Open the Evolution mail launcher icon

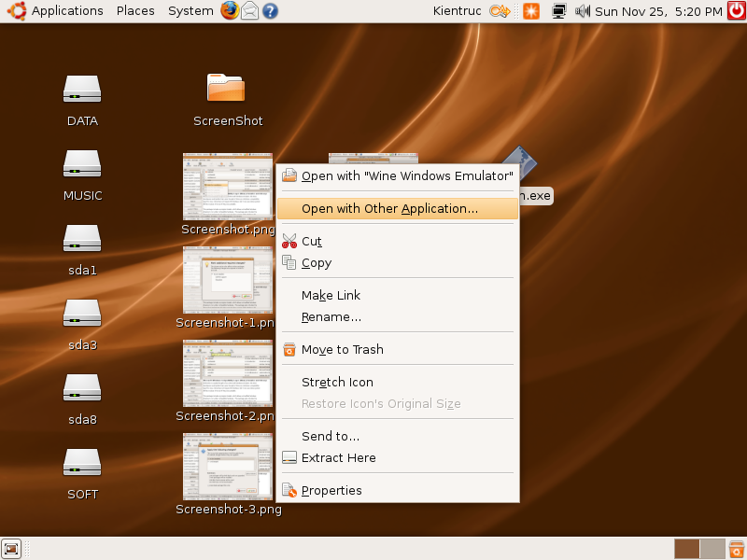(249, 11)
